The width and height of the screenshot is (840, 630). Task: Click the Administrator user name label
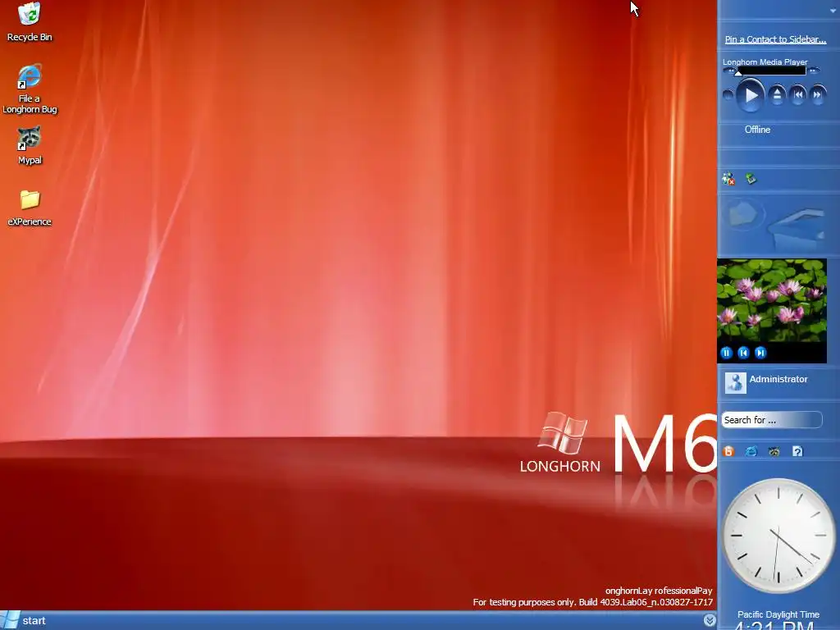778,379
